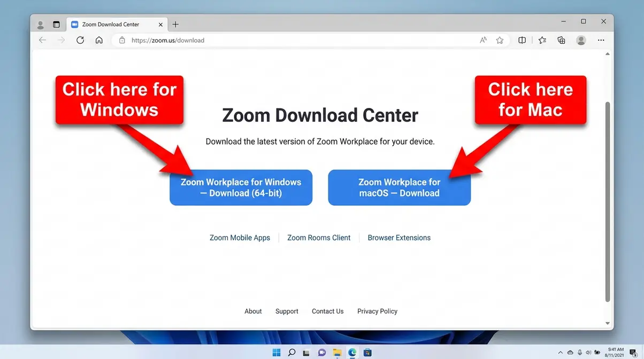Open the Split screen icon
The image size is (644, 359).
(522, 40)
